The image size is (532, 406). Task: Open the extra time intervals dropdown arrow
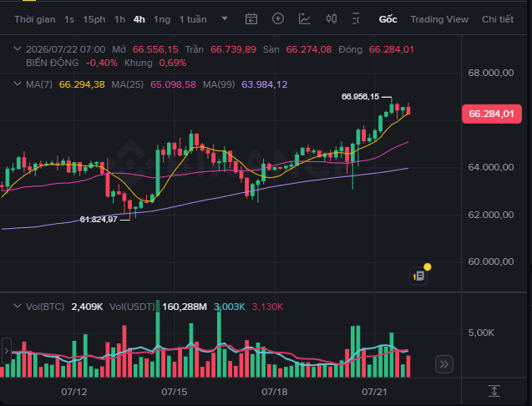(225, 18)
